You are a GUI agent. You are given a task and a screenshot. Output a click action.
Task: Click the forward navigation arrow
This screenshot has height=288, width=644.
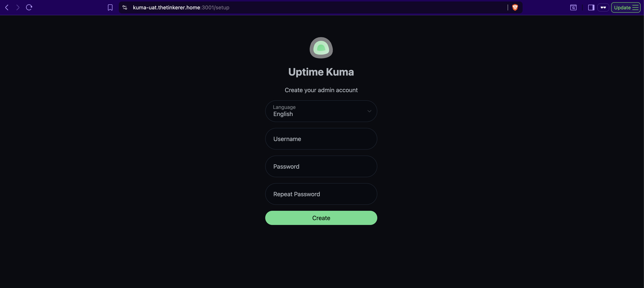(x=18, y=7)
